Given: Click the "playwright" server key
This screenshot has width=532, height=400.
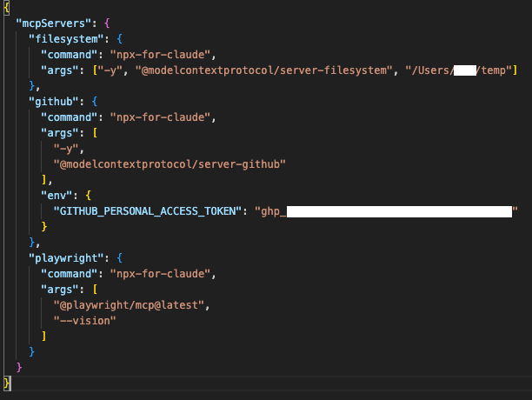Looking at the screenshot, I should (70, 257).
